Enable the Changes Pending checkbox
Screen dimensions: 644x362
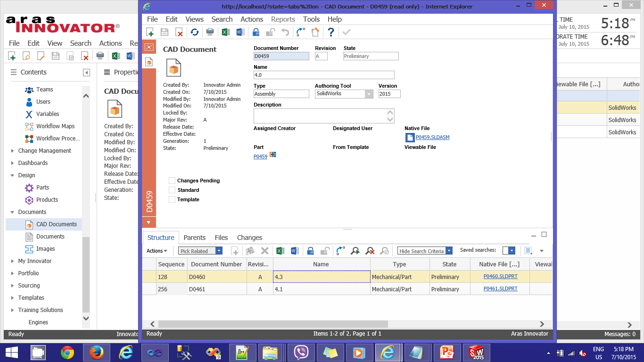(172, 181)
